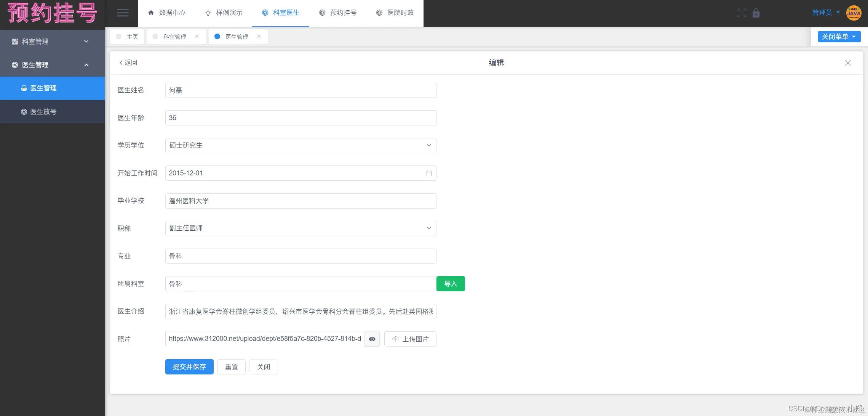Click the JAVA user avatar
868x416 pixels.
pos(854,13)
